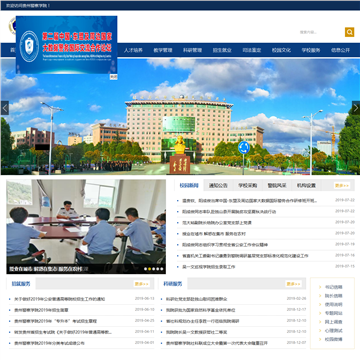The height and width of the screenshot is (360, 360).
Task: Open 招生就业 navigation menu
Action: pyautogui.click(x=222, y=50)
